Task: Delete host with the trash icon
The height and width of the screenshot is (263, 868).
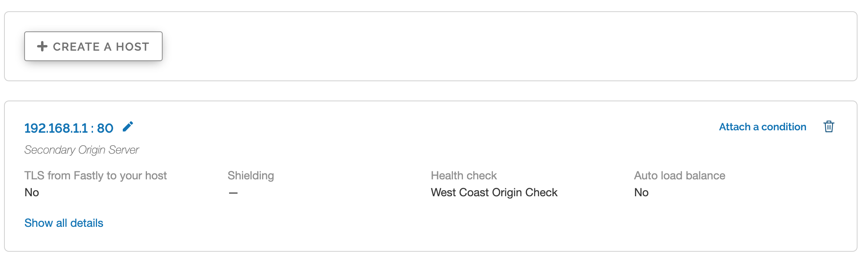Action: [829, 127]
